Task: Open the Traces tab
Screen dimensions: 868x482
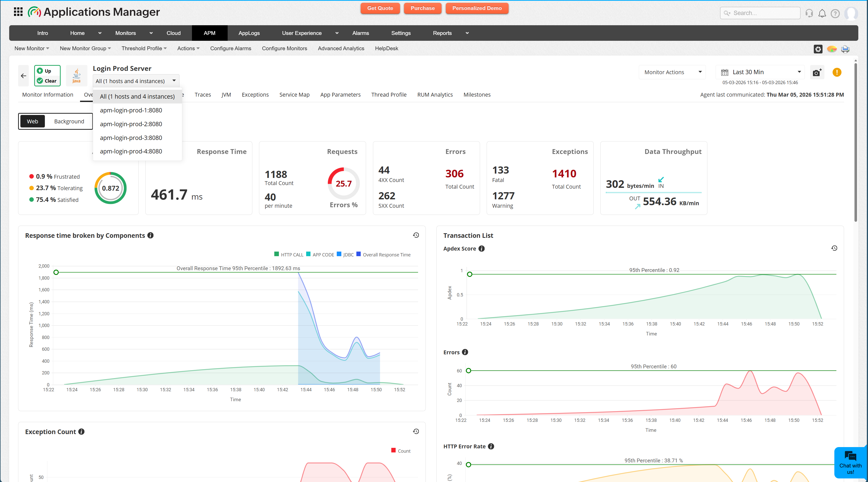Action: (x=203, y=95)
